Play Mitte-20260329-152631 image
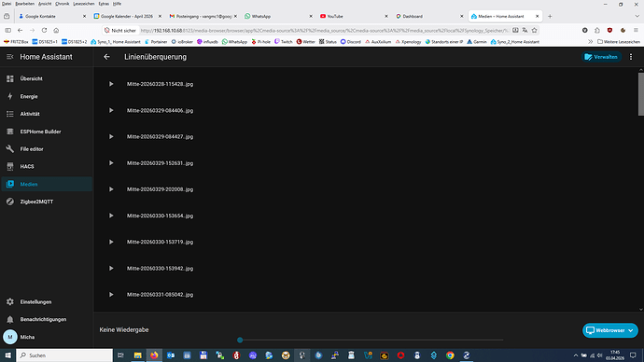 tap(111, 163)
